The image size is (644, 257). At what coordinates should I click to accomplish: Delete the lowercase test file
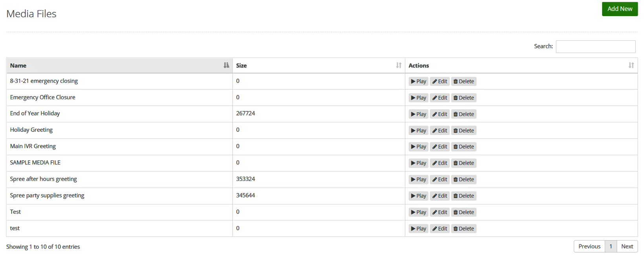463,229
